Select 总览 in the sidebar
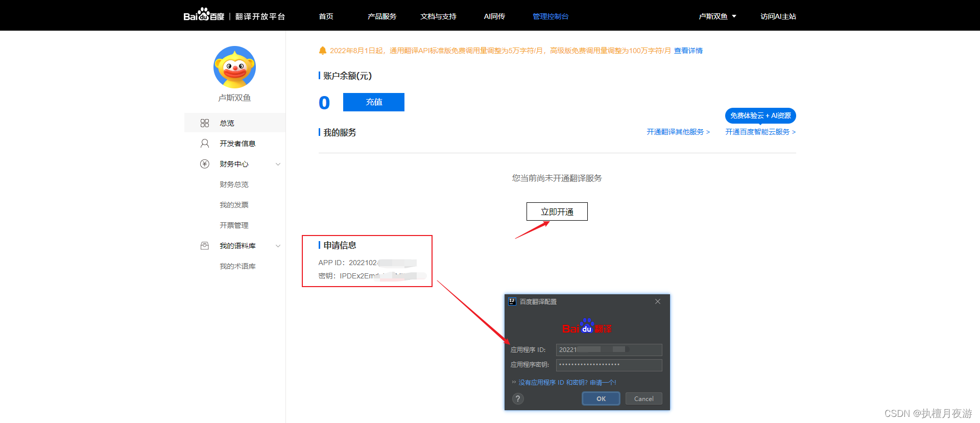980x423 pixels. [x=235, y=123]
